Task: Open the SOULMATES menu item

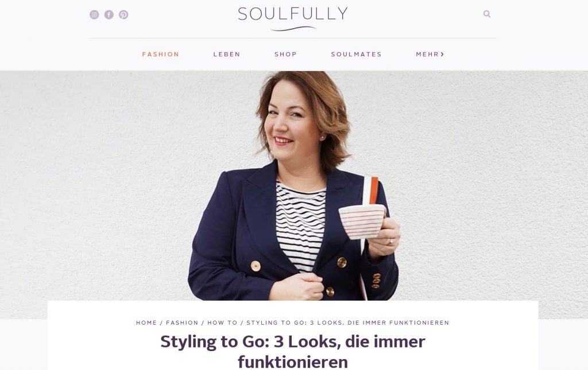Action: point(356,54)
